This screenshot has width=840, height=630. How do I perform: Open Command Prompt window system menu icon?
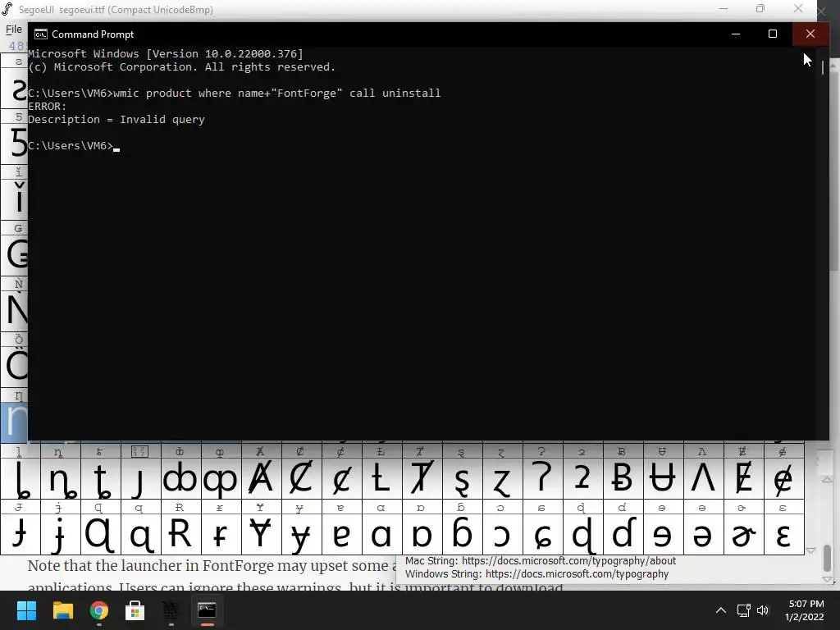pyautogui.click(x=41, y=34)
